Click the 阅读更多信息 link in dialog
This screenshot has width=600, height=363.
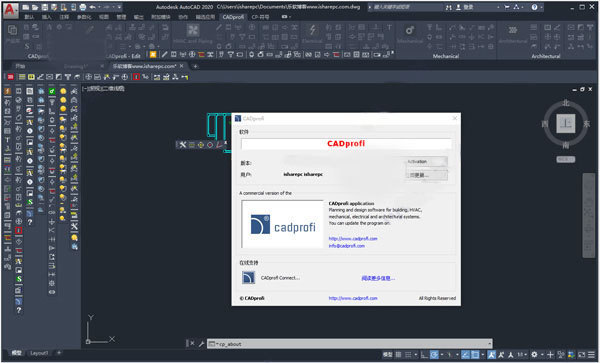(x=378, y=278)
